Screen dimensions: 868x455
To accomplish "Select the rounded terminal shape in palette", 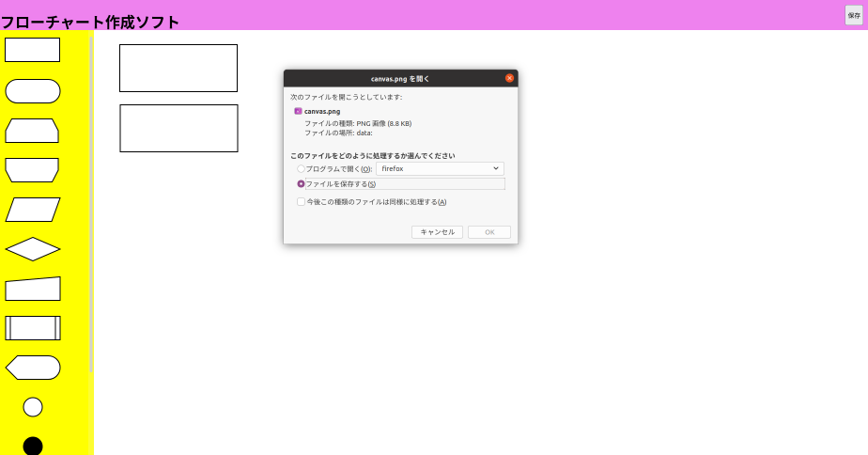I will (x=33, y=91).
